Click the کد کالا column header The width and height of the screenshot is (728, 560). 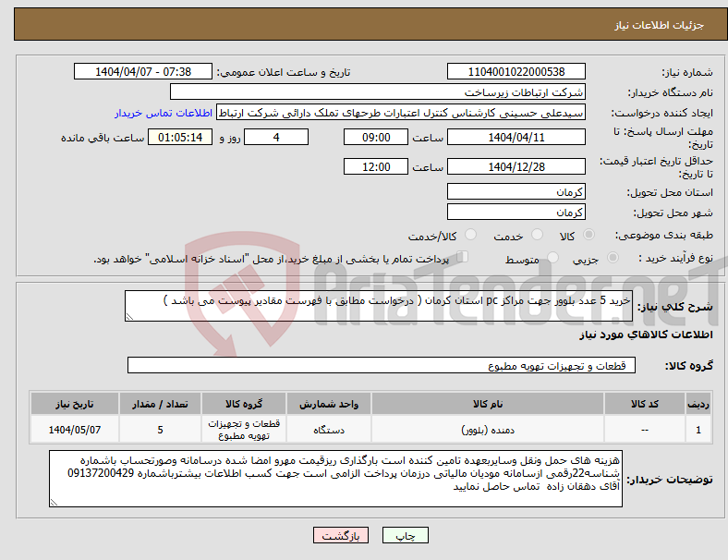coord(645,404)
